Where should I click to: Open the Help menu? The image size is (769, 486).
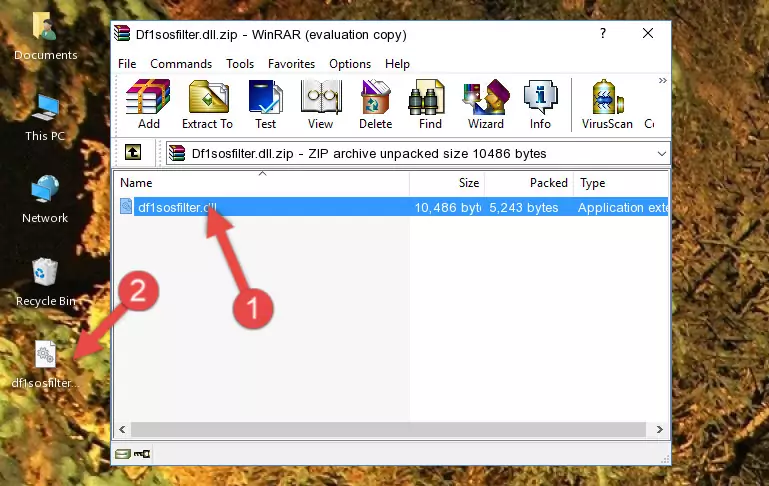click(x=397, y=64)
